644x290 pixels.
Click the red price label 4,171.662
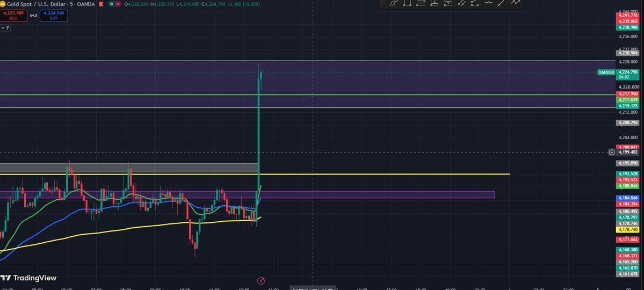tap(627, 240)
